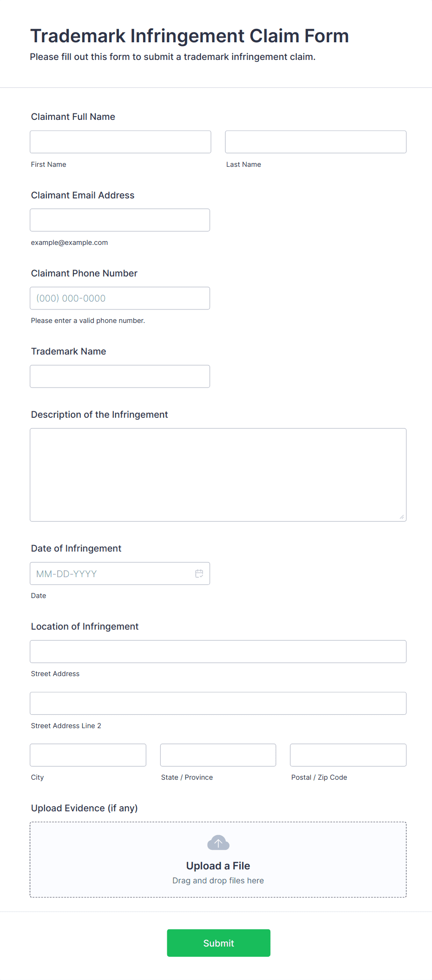Screen dimensions: 432x980
Task: Click the cloud upload icon
Action: click(x=218, y=842)
